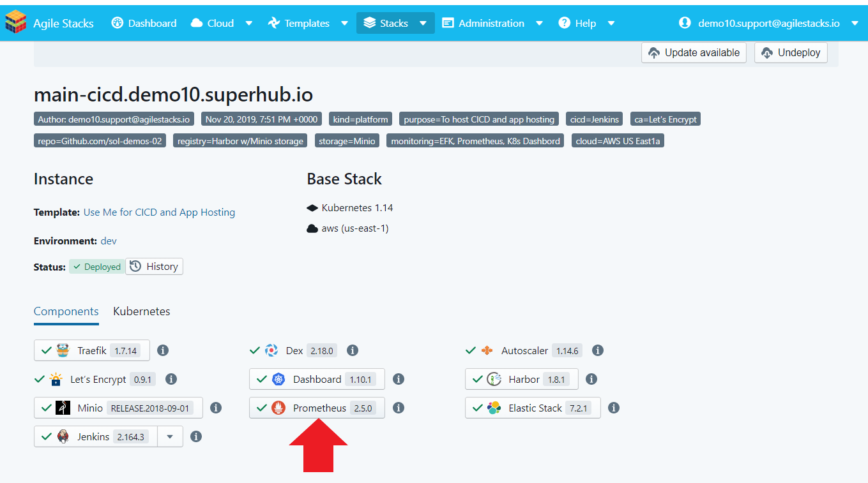Open the Stacks menu
The height and width of the screenshot is (483, 868).
tap(386, 23)
